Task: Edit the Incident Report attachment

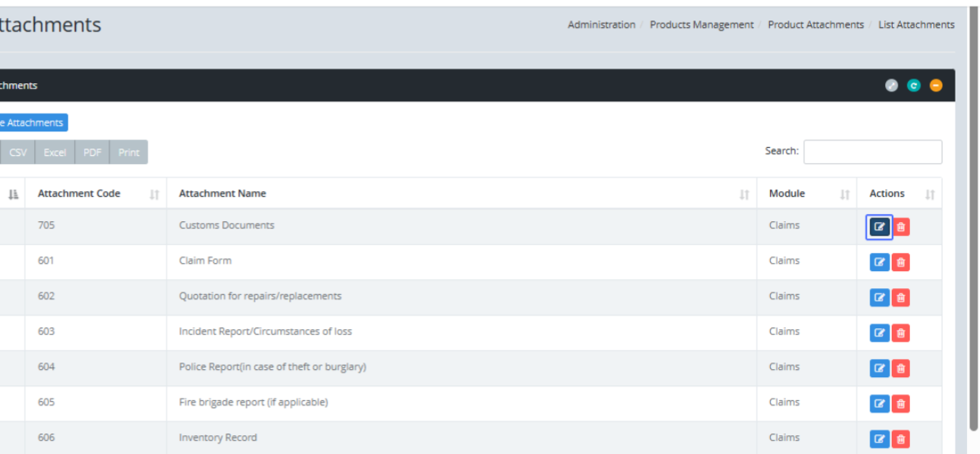Action: tap(879, 333)
